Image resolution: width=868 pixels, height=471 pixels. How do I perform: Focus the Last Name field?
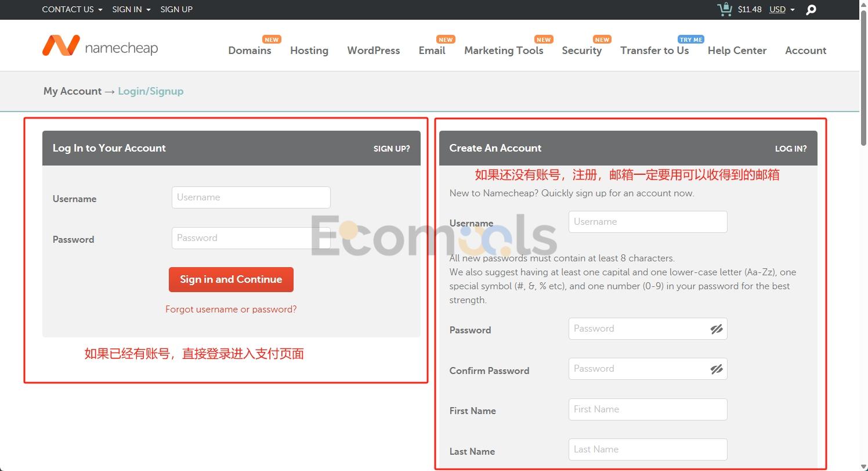[x=648, y=450]
